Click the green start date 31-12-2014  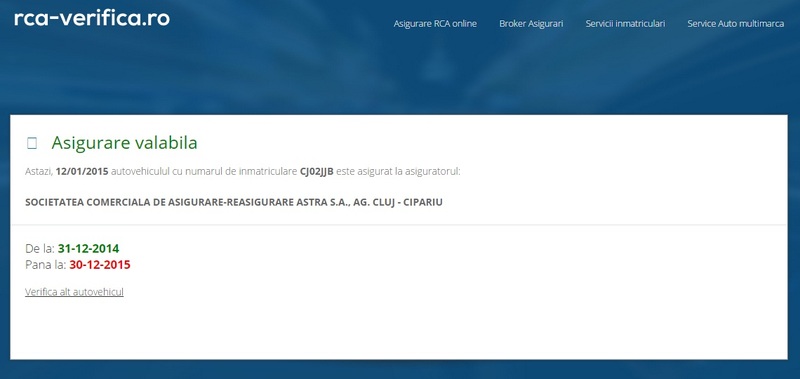tap(88, 249)
